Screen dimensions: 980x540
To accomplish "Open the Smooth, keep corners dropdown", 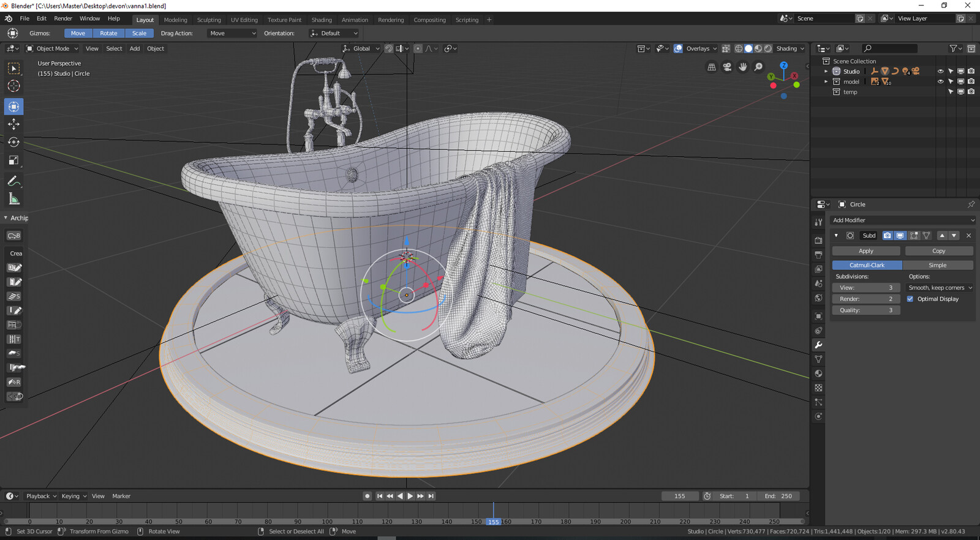I will point(940,288).
